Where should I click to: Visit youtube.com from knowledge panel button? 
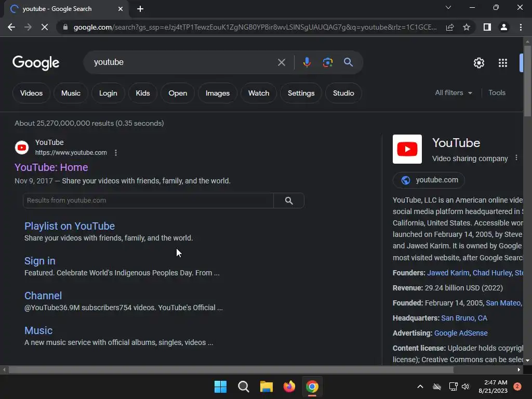pyautogui.click(x=429, y=180)
